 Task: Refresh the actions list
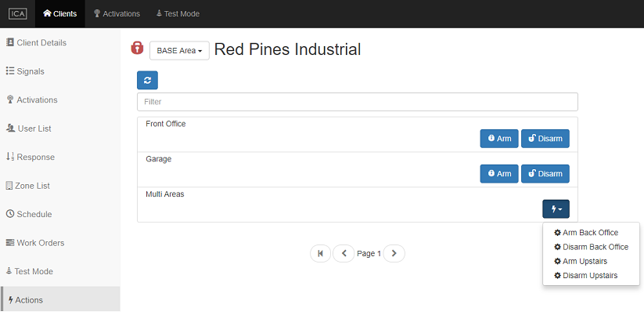click(x=147, y=80)
